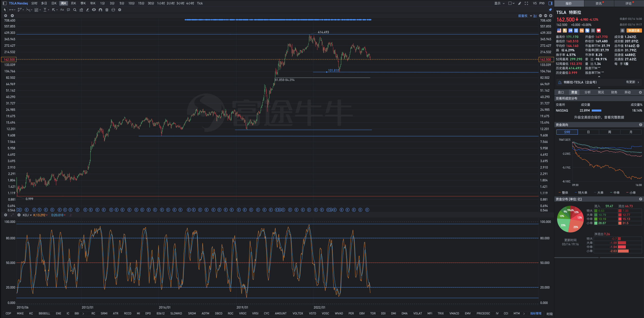Select the 月 capital flow period
This screenshot has height=318, width=644.
click(x=631, y=132)
